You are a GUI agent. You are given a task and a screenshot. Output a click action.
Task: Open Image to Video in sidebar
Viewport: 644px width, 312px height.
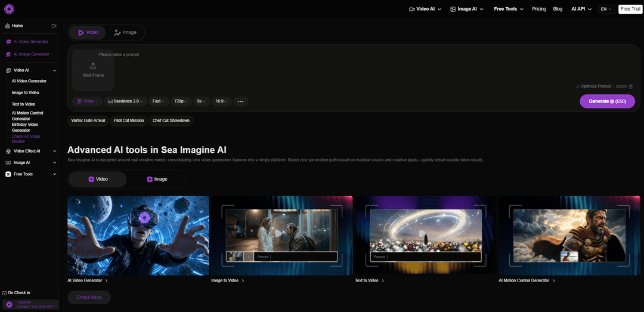[26, 93]
